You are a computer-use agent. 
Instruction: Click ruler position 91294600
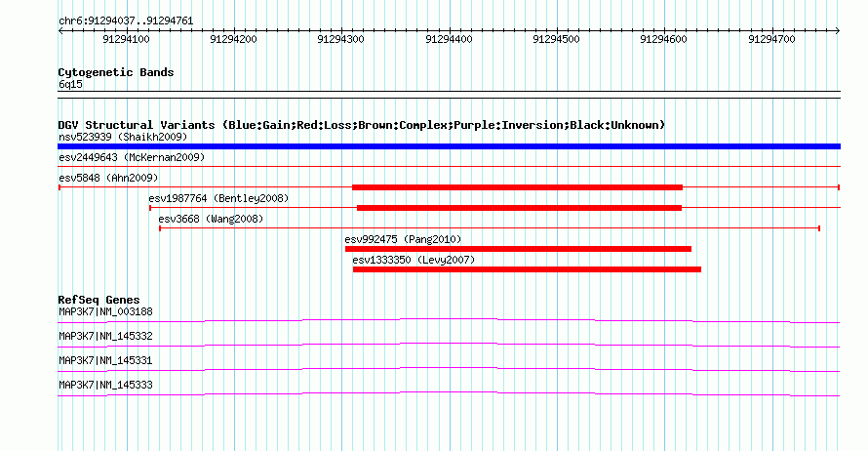(x=664, y=39)
